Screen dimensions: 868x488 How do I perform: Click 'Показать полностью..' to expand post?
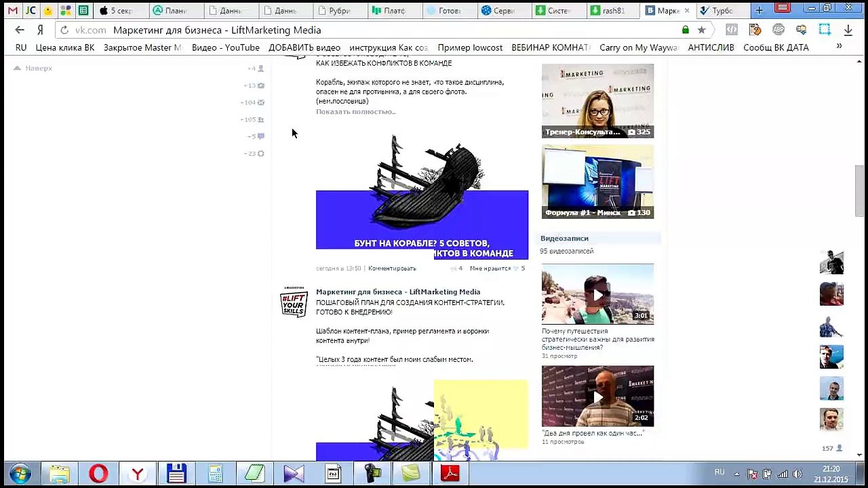(355, 112)
